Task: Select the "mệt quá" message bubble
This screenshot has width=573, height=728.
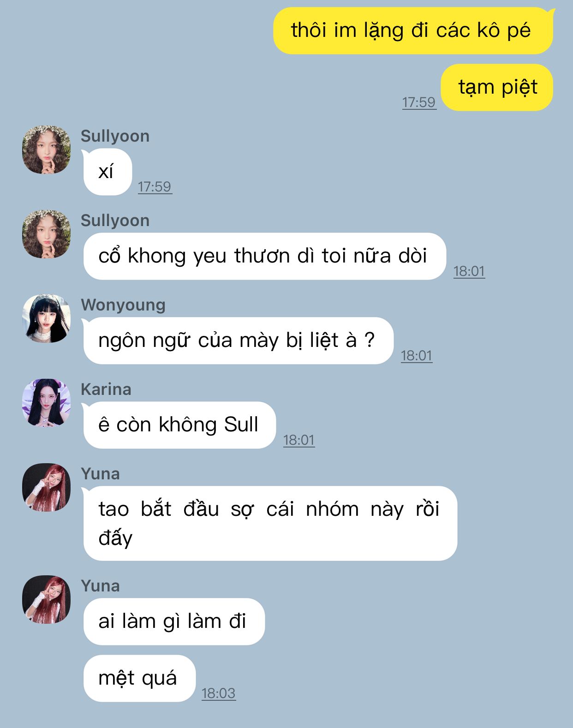Action: coord(139,679)
